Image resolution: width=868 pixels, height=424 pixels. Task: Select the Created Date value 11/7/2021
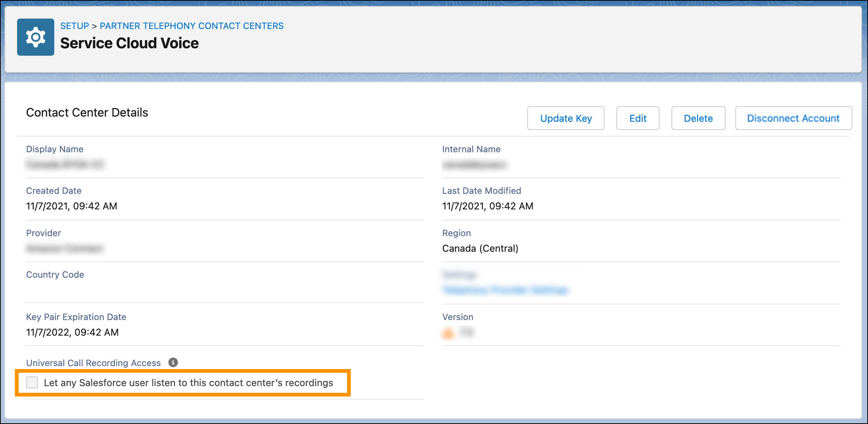pyautogui.click(x=72, y=206)
